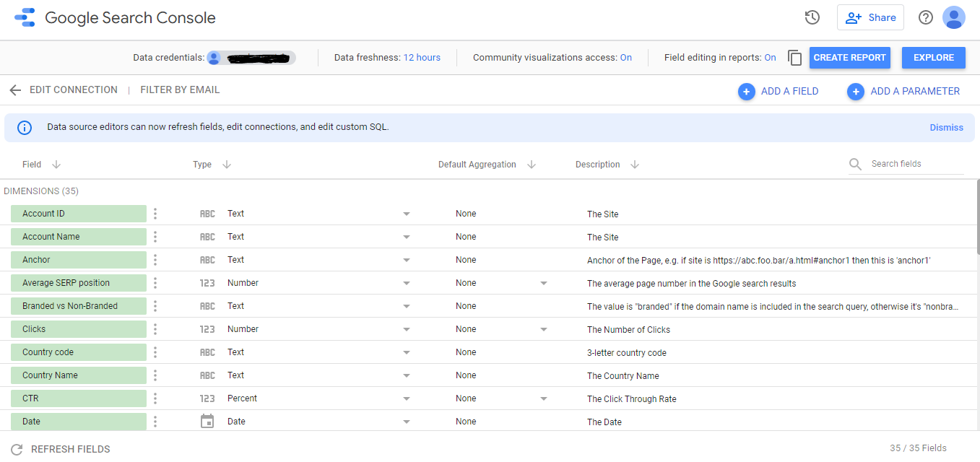Go back using Edit Connection arrow
The height and width of the screenshot is (462, 980).
pos(15,90)
